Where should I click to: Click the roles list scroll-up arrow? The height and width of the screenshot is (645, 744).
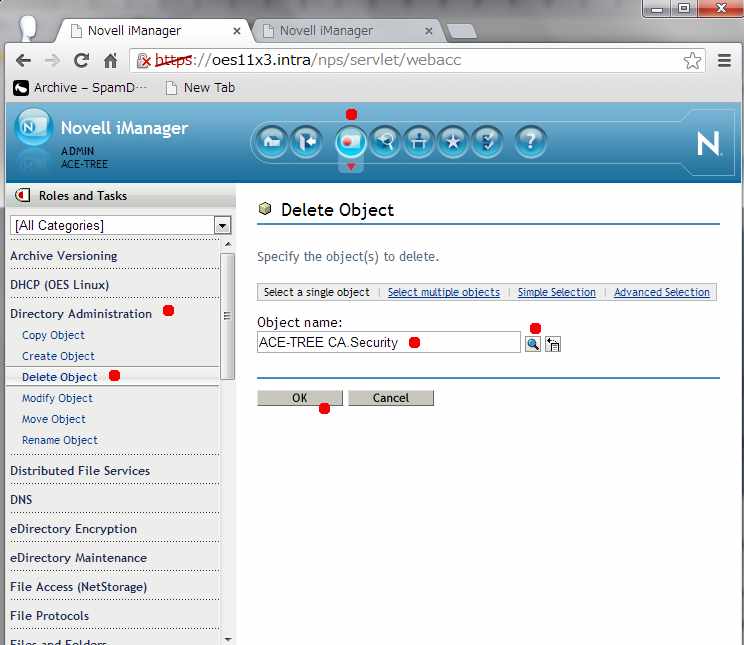[228, 244]
